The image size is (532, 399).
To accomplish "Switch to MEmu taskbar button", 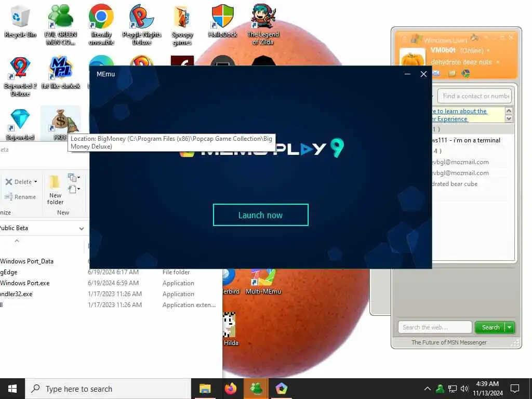I will coord(281,389).
